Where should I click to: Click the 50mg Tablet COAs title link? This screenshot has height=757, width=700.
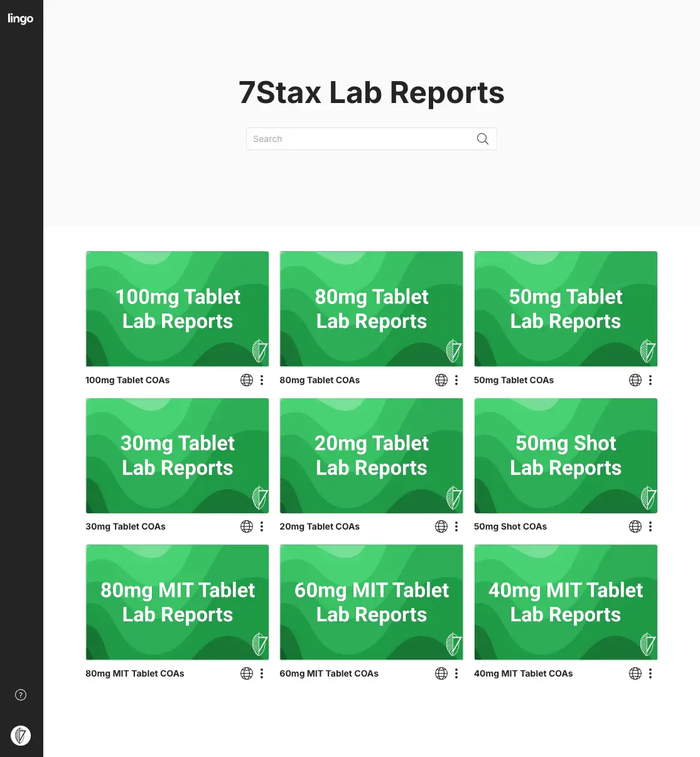click(514, 380)
